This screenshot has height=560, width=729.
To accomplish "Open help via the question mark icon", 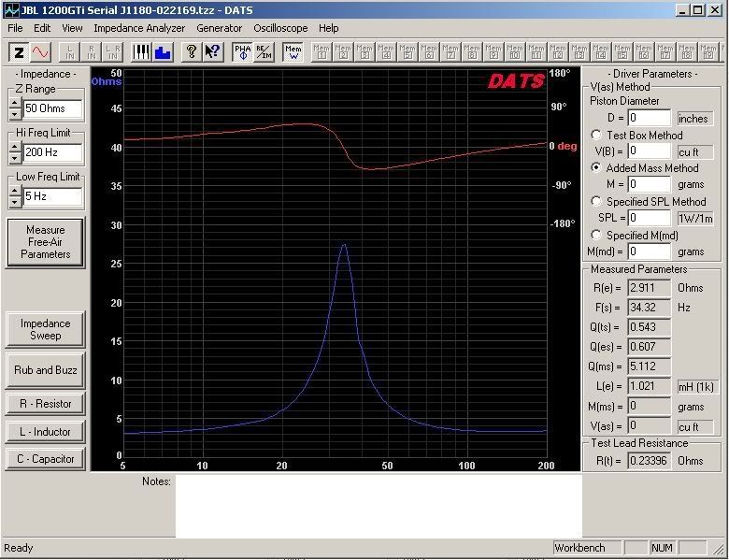I will click(191, 52).
